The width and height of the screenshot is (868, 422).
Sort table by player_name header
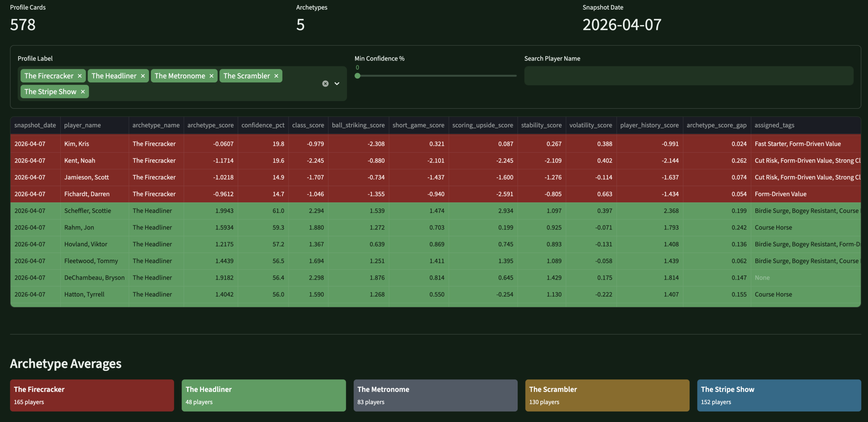(82, 125)
